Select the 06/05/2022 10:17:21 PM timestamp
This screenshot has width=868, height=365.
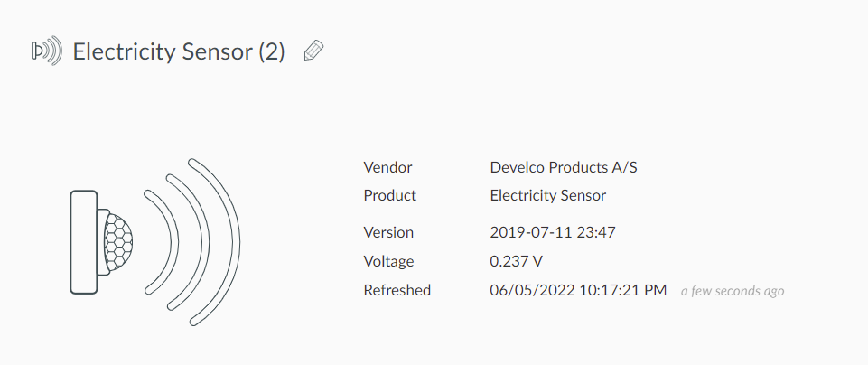point(578,290)
